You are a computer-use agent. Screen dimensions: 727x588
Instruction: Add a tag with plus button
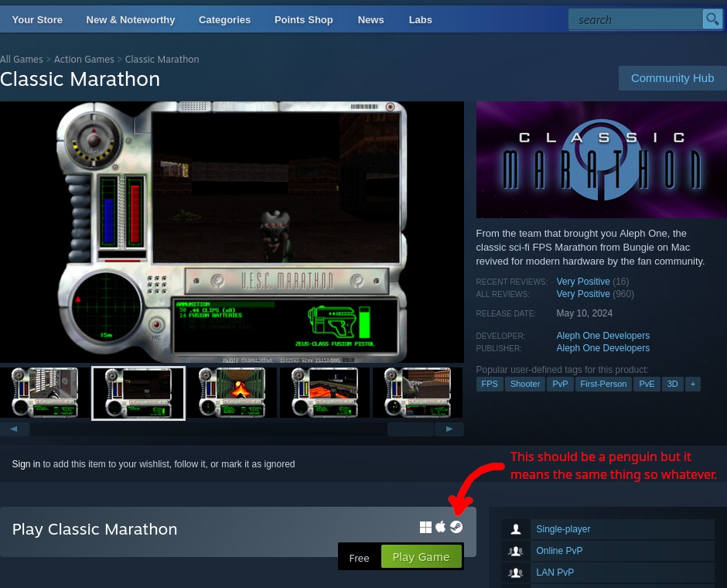[693, 384]
